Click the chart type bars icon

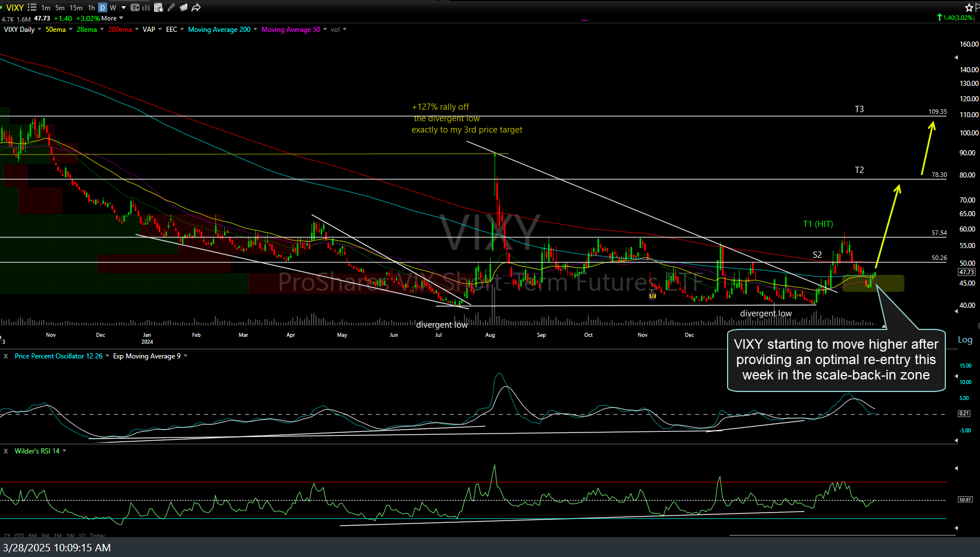(x=147, y=7)
